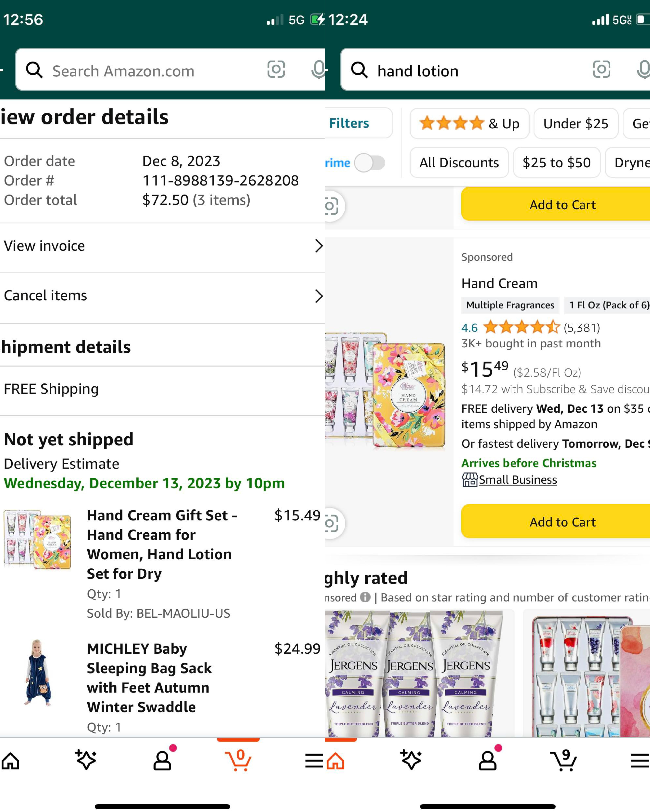Tap the info icon beside Sponsored label
The width and height of the screenshot is (650, 812).
[365, 597]
